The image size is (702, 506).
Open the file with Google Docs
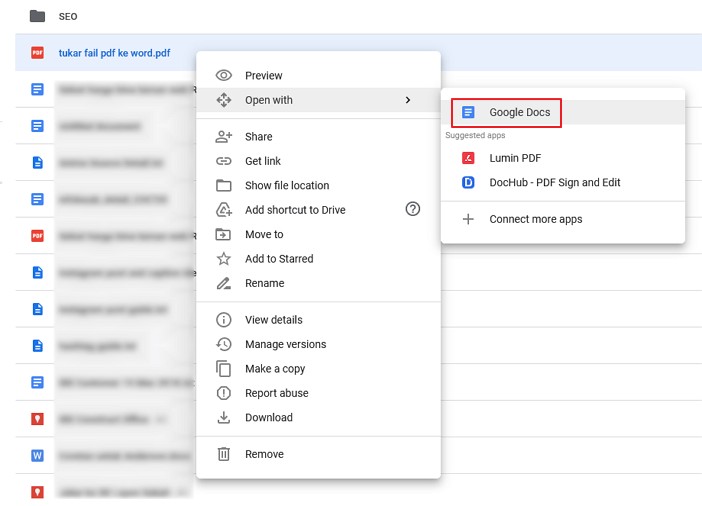[563, 112]
